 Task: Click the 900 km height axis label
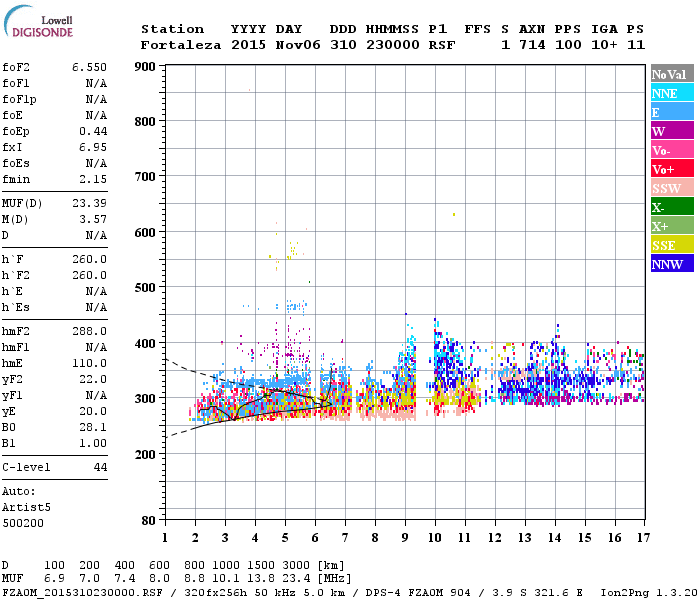pos(145,67)
